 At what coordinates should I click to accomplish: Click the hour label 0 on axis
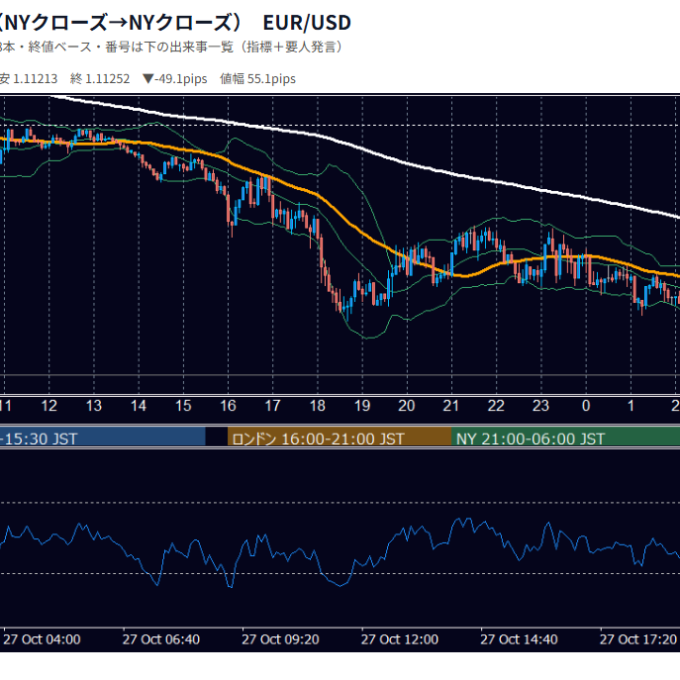click(586, 406)
